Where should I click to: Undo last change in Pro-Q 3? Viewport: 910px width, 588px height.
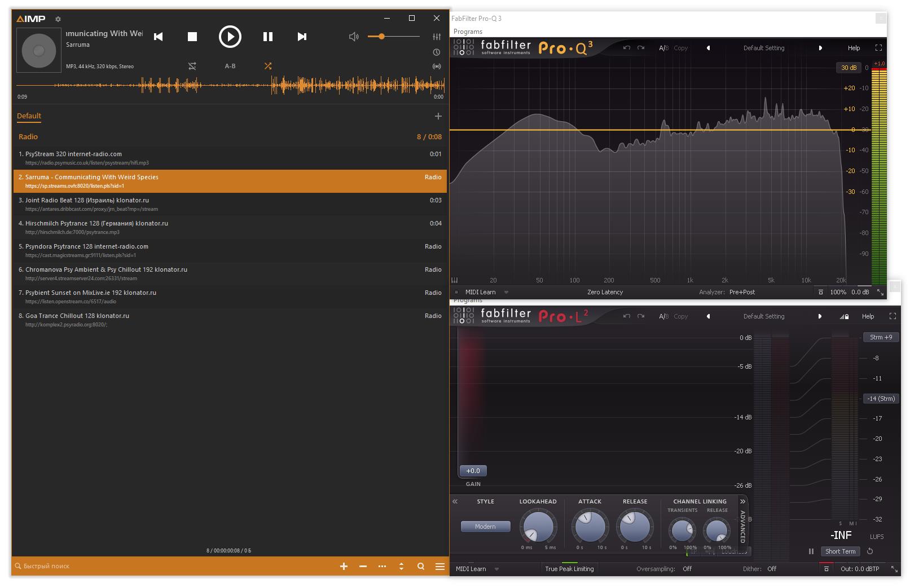pyautogui.click(x=627, y=48)
